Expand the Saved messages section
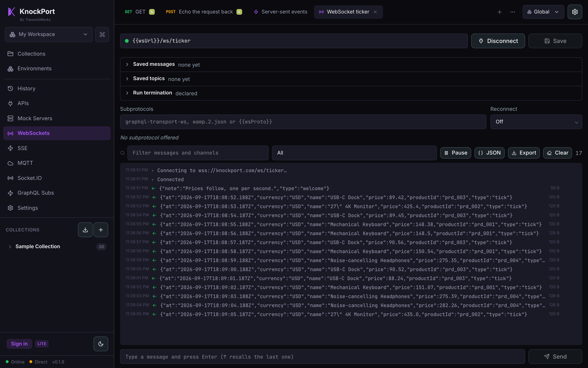 point(351,64)
